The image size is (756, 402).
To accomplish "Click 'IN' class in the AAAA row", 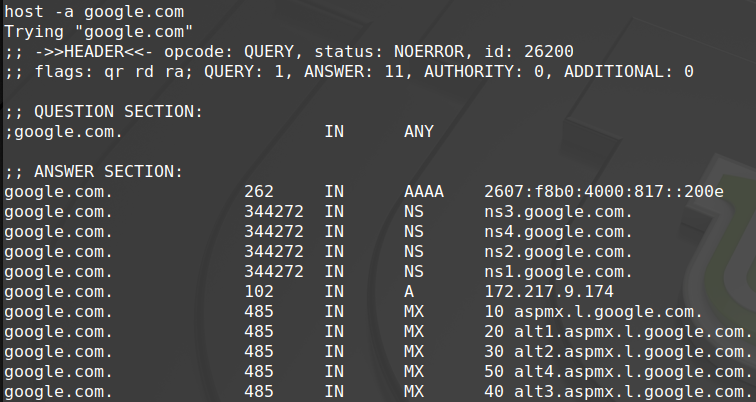I will 334,192.
